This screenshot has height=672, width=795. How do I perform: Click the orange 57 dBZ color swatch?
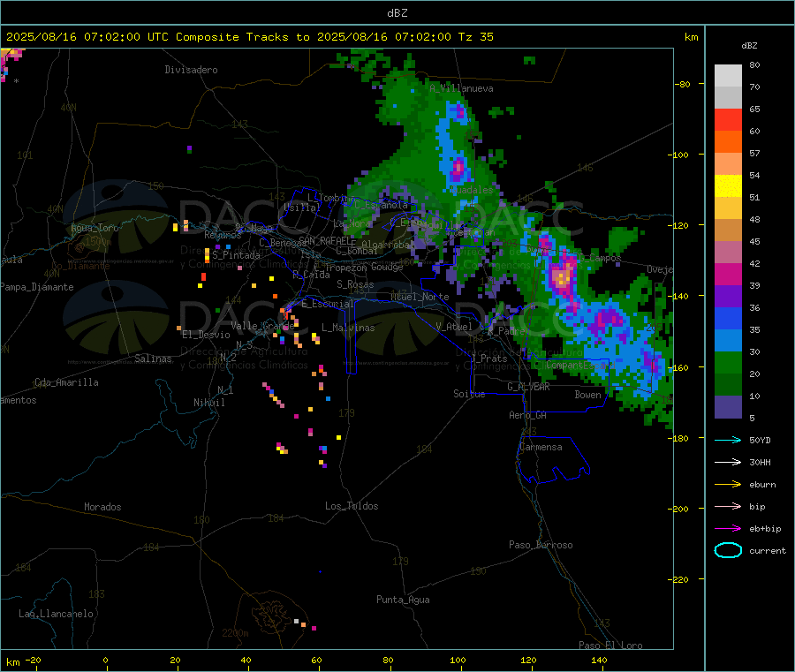[728, 142]
